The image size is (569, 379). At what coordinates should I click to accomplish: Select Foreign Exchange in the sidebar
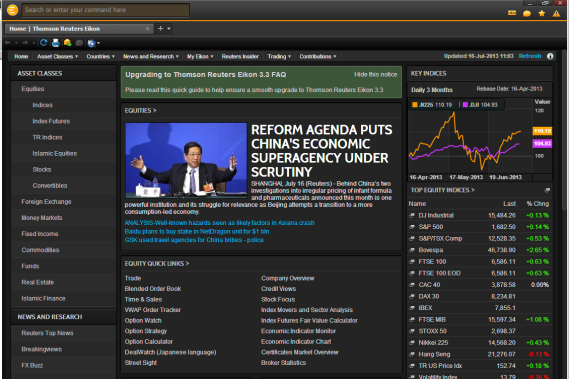[46, 201]
